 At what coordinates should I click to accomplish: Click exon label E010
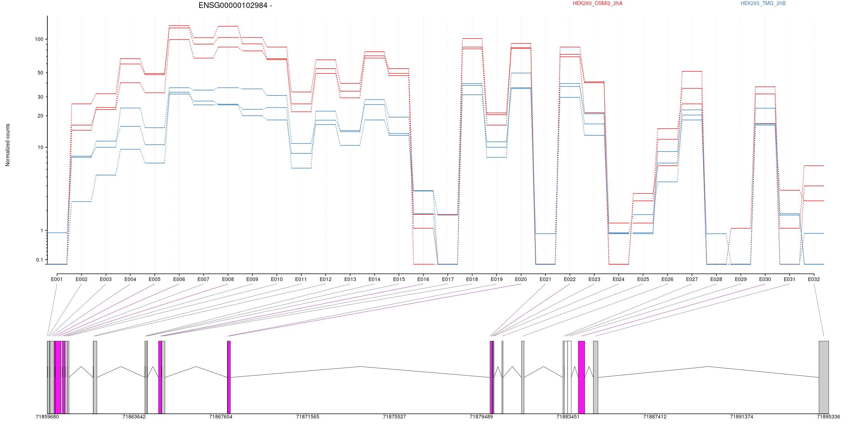click(x=277, y=279)
